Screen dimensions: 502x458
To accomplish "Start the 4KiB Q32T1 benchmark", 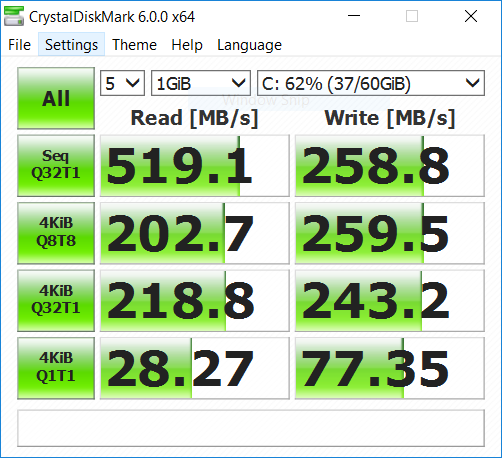I will (x=56, y=301).
